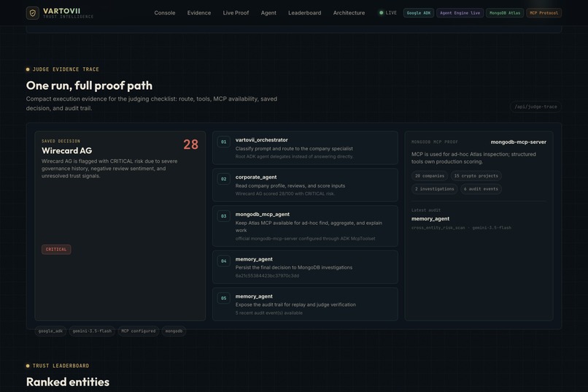
Task: Click the JUDGE EVIDENCE TRACE section label
Action: point(66,69)
